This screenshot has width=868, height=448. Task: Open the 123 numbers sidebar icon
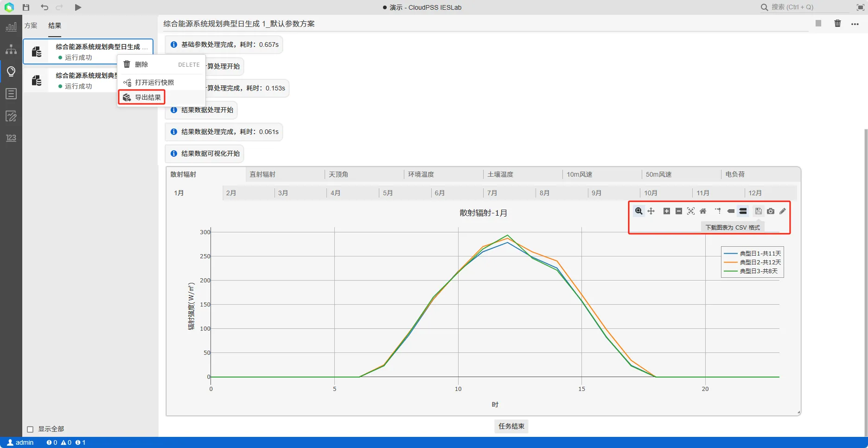pos(11,138)
